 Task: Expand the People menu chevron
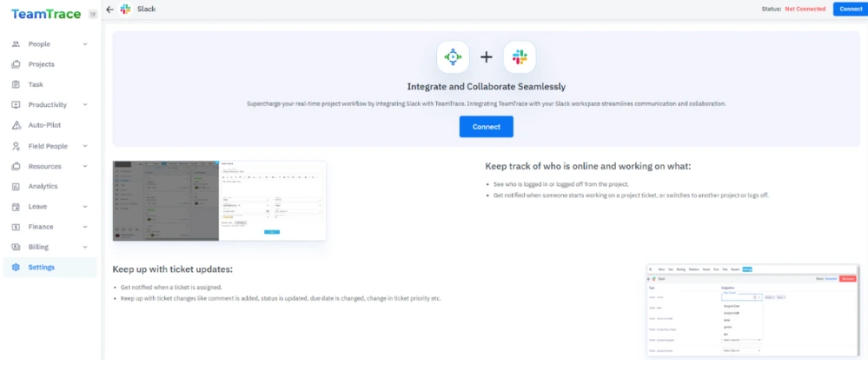tap(85, 44)
